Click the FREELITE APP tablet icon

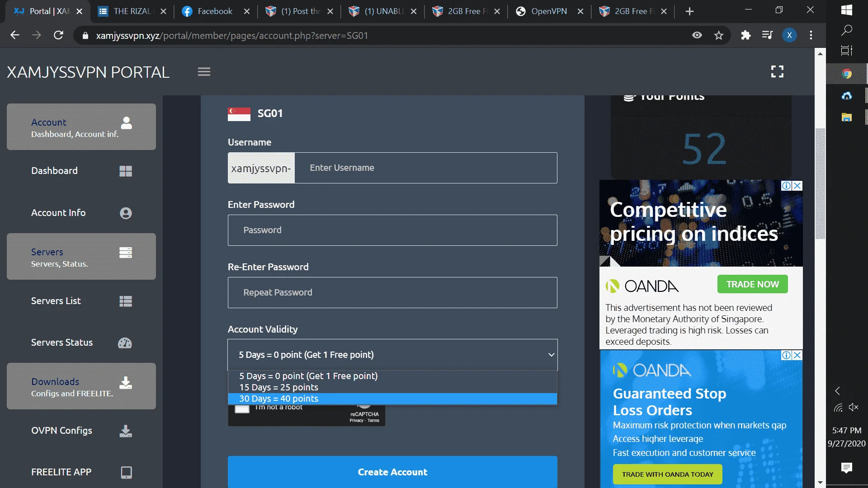127,472
